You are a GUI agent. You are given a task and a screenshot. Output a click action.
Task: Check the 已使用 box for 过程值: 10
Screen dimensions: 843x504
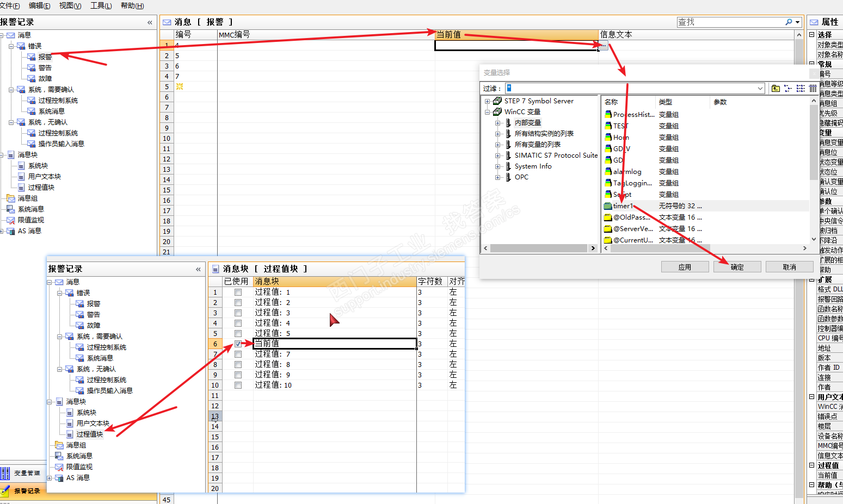pos(238,385)
